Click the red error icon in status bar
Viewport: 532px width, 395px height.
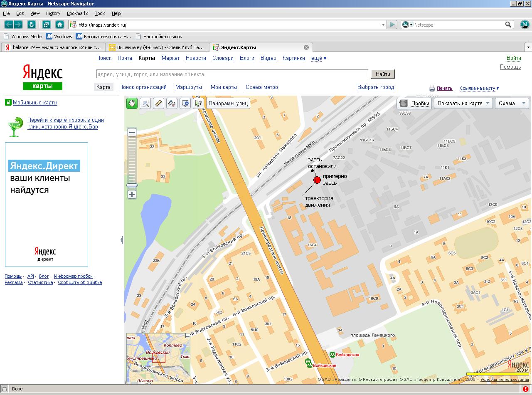(x=525, y=389)
